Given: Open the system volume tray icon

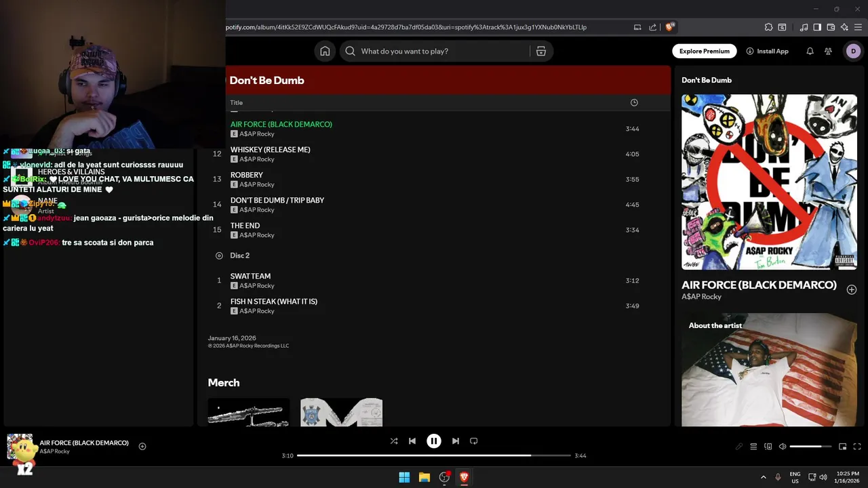Looking at the screenshot, I should pyautogui.click(x=823, y=477).
